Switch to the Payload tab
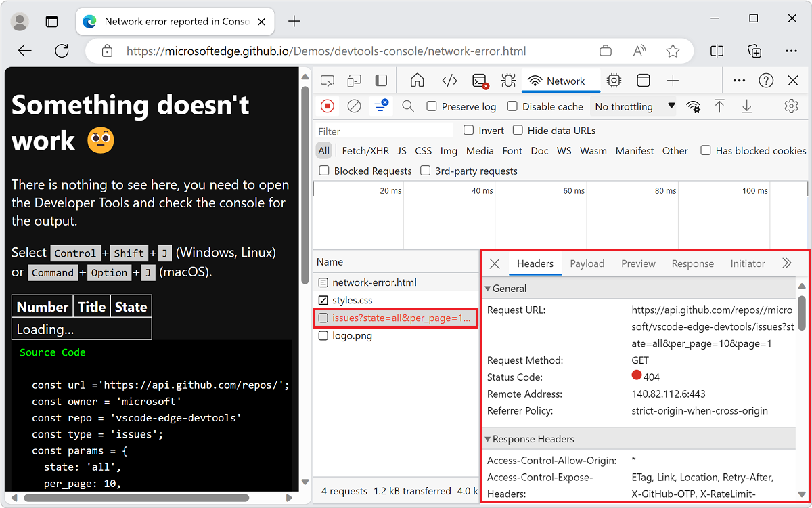This screenshot has width=812, height=508. pyautogui.click(x=587, y=263)
